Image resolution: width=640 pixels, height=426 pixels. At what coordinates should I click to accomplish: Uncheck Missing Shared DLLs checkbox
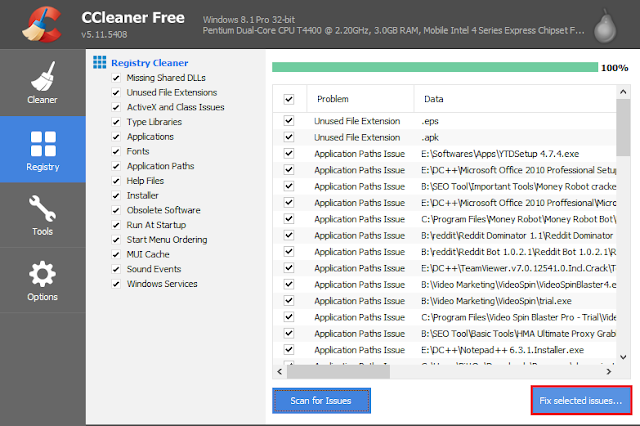116,77
